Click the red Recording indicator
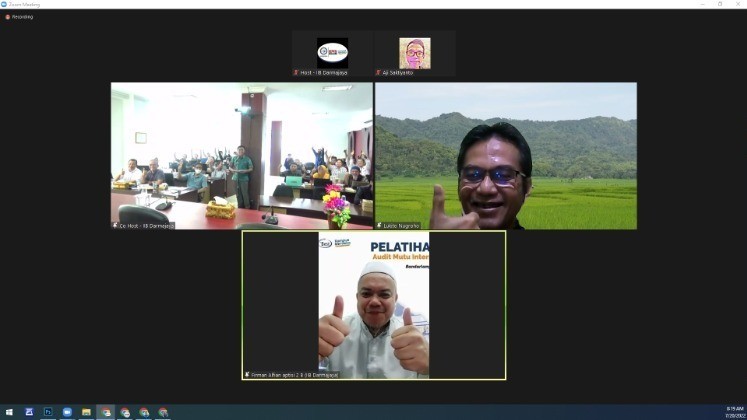The height and width of the screenshot is (420, 747). (x=20, y=17)
